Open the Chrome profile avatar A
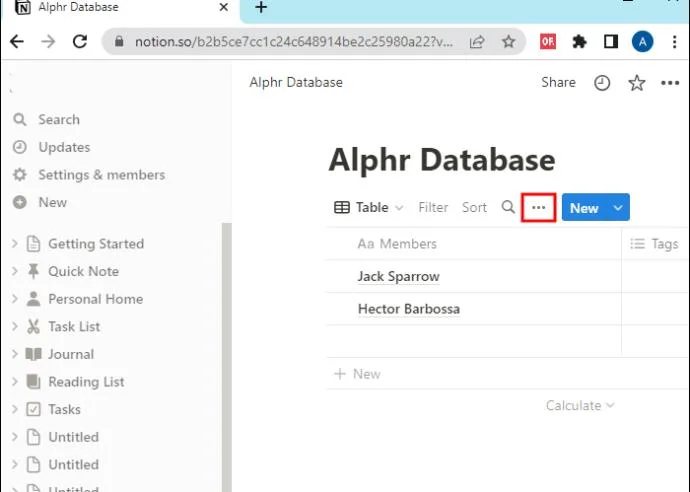The image size is (690, 492). click(642, 42)
